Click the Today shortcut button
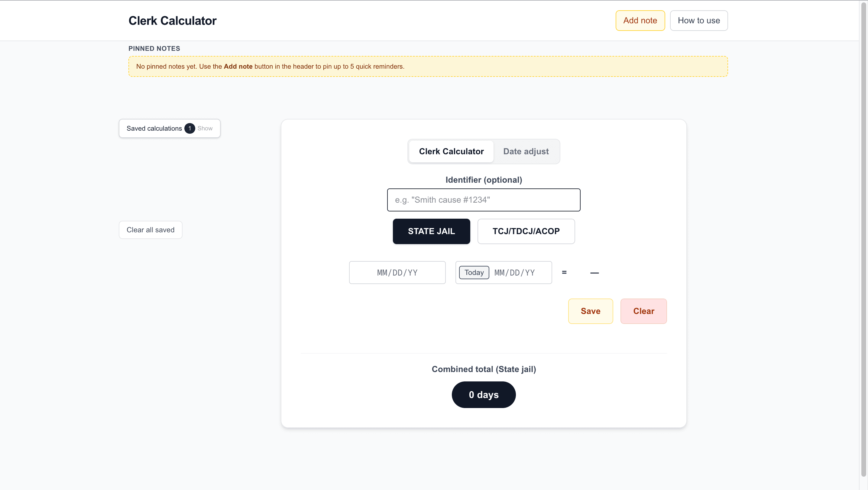 (474, 272)
